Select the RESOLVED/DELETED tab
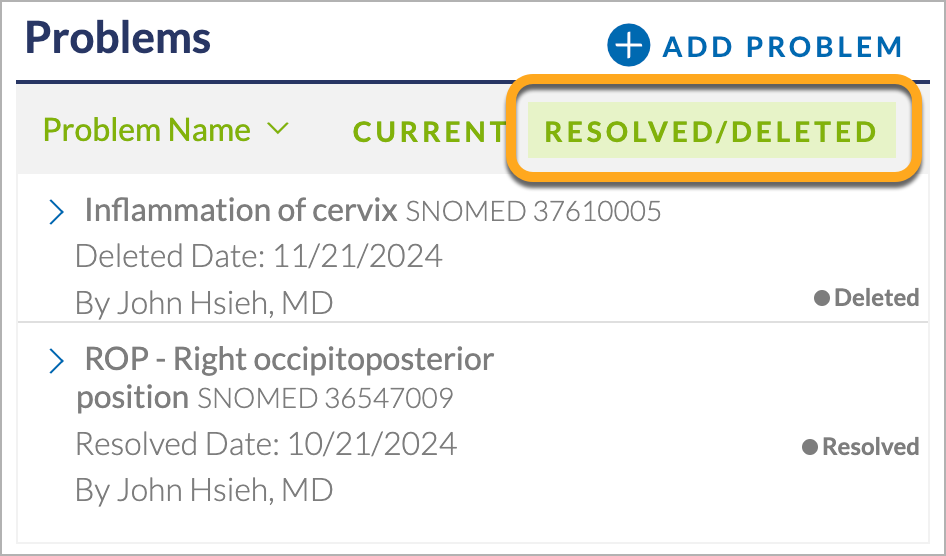 tap(711, 131)
